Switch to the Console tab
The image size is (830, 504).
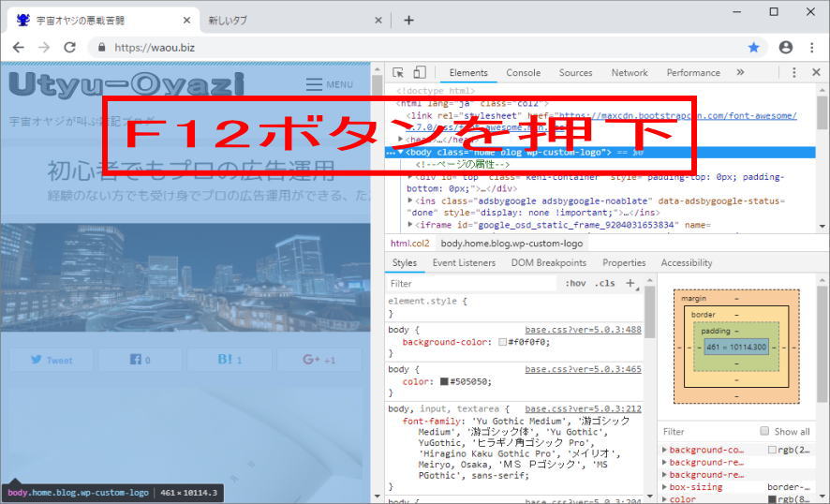(x=523, y=73)
